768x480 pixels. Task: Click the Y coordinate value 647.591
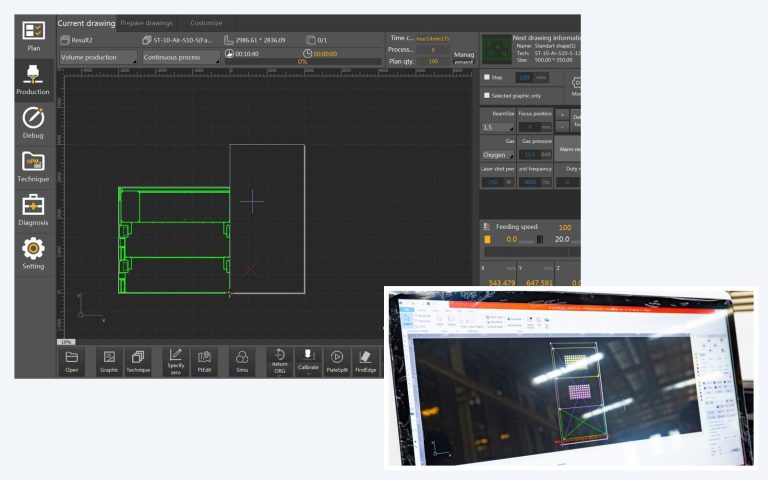click(539, 283)
